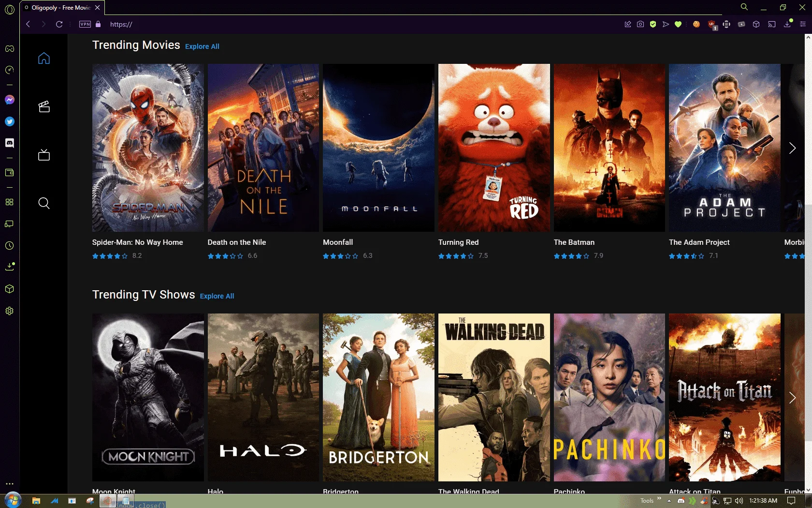Viewport: 812px width, 508px height.
Task: Open the notification center icon in taskbar
Action: (x=791, y=501)
